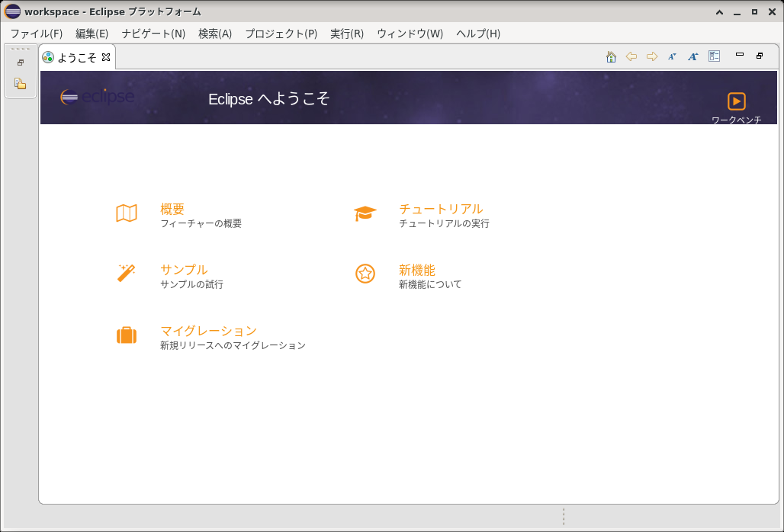Click the Home icon in welcome toolbar
Viewport: 784px width, 532px height.
coord(611,56)
